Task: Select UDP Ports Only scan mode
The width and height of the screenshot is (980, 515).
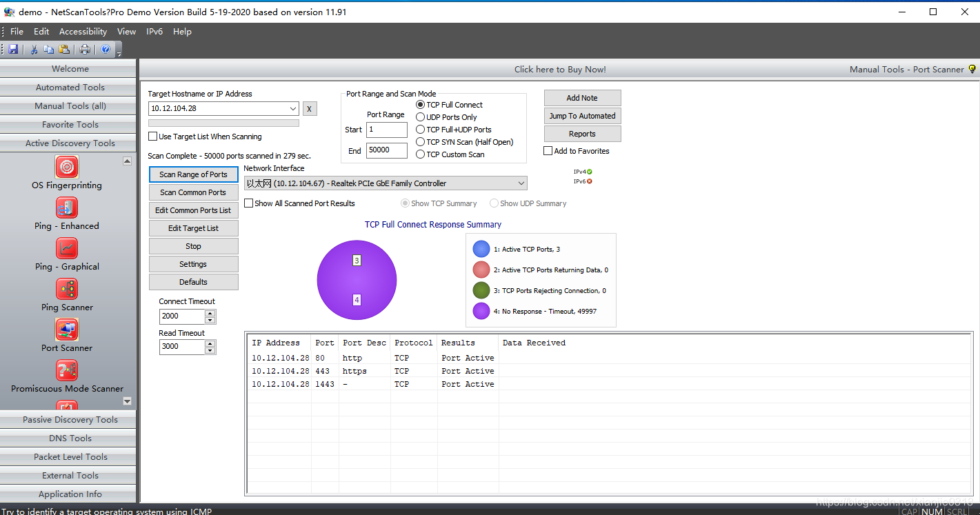Action: click(421, 117)
